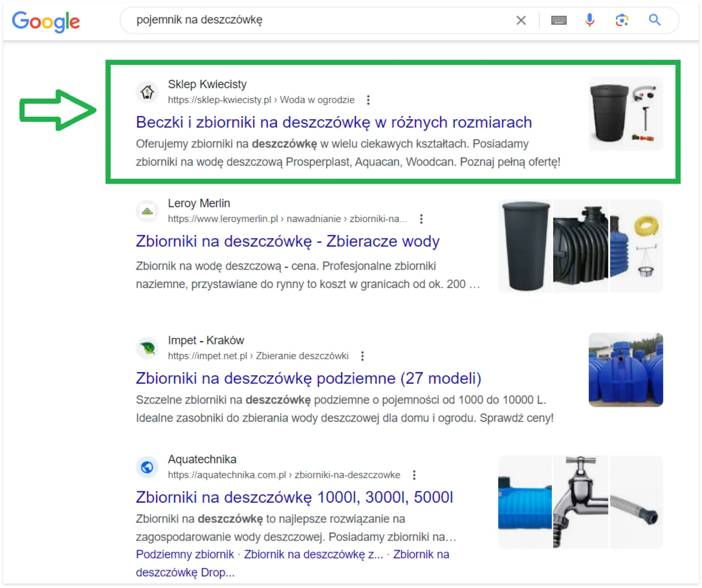This screenshot has height=588, width=702.
Task: Click 'Aquatechnika' site name
Action: [x=202, y=459]
